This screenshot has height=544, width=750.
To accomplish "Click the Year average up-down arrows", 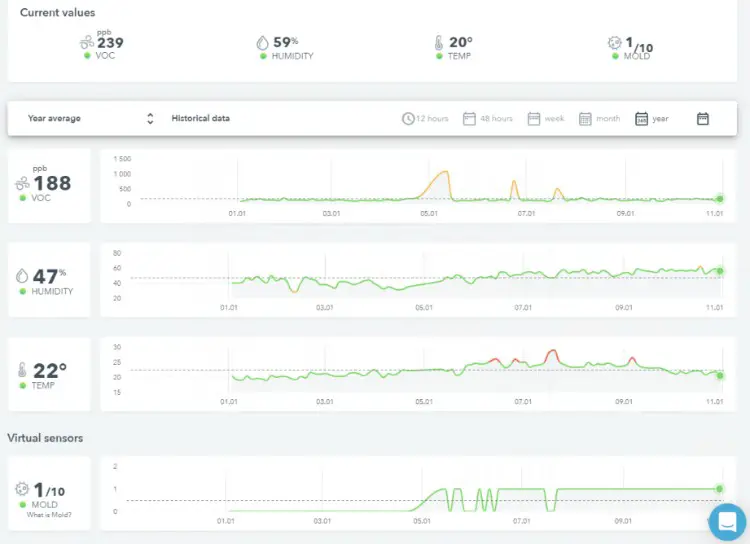I will pyautogui.click(x=150, y=118).
